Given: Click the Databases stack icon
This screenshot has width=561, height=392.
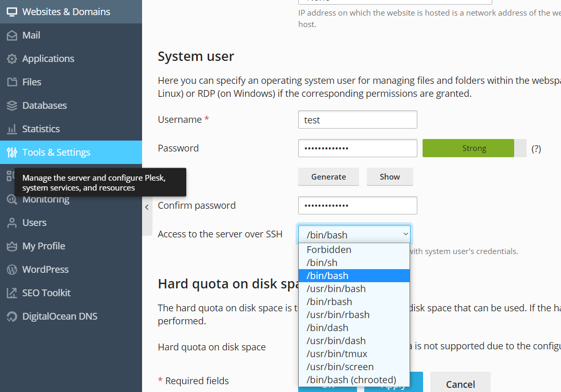Looking at the screenshot, I should click(x=11, y=106).
